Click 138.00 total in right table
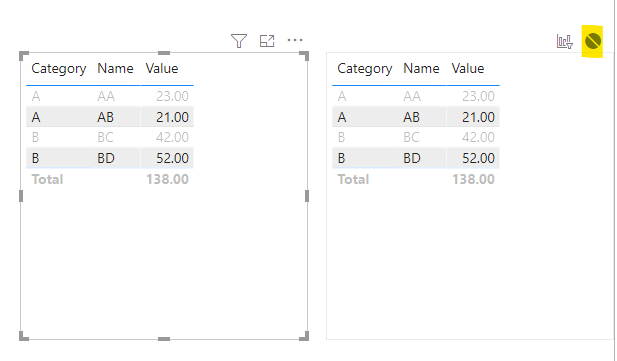617x361 pixels. (x=473, y=179)
